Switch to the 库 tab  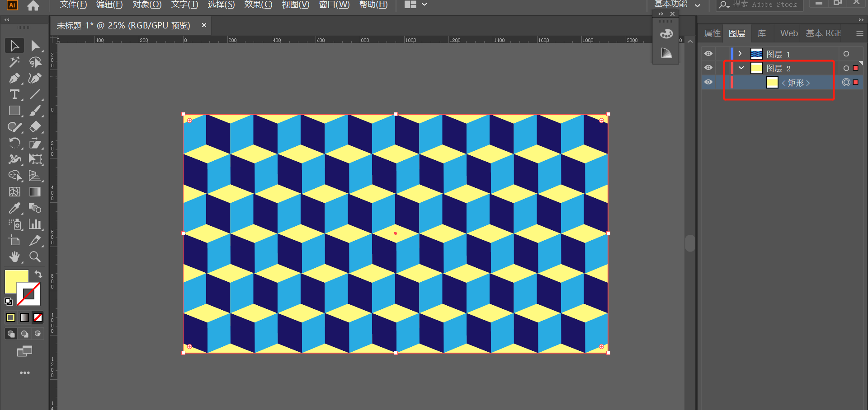[x=762, y=33]
